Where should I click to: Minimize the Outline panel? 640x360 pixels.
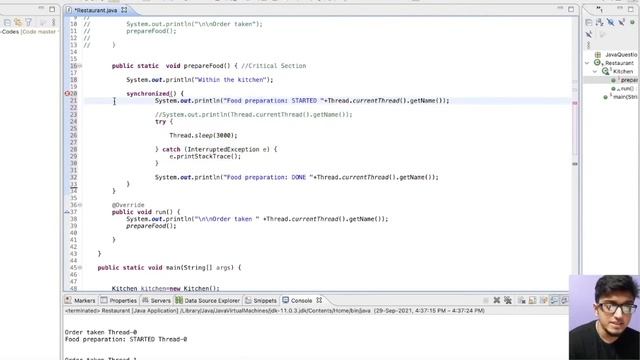coord(620,8)
